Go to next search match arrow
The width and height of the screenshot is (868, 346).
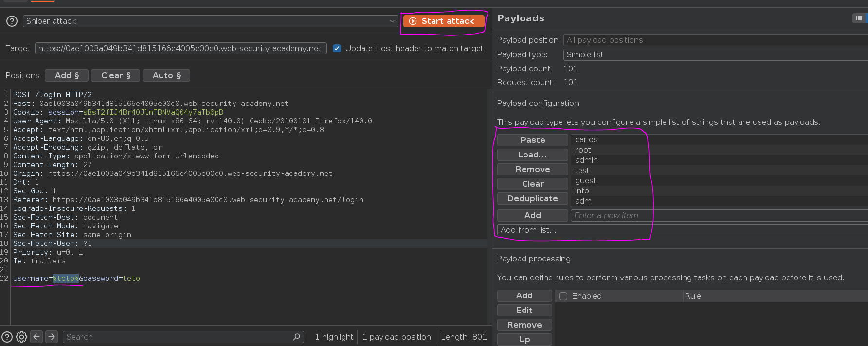point(52,337)
